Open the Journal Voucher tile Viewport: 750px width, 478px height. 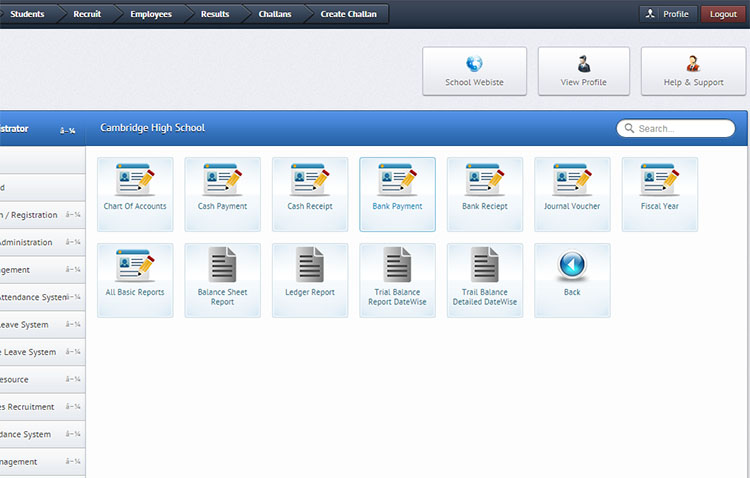tap(572, 194)
